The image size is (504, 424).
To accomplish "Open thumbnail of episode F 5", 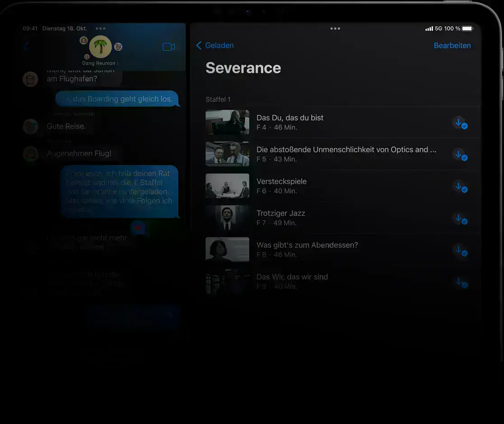I will (227, 154).
